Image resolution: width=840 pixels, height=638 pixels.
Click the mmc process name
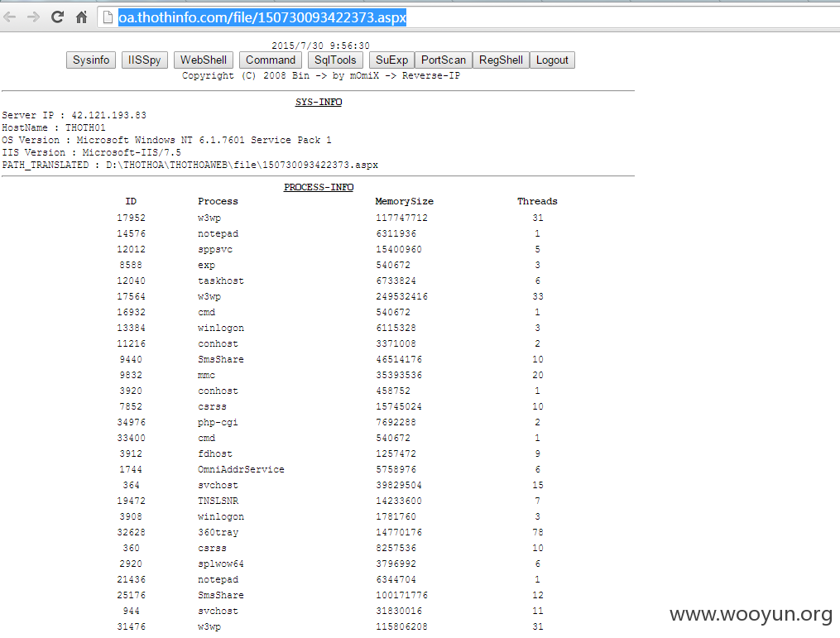206,375
